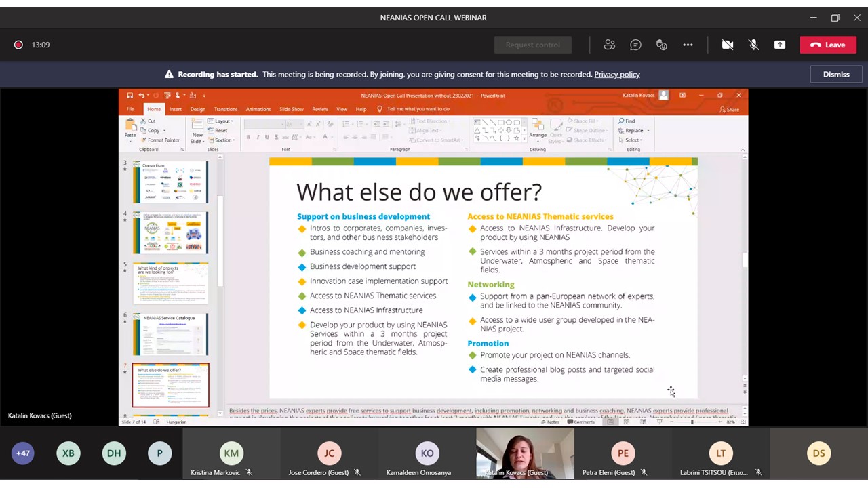Open the Privacy policy link

(617, 75)
